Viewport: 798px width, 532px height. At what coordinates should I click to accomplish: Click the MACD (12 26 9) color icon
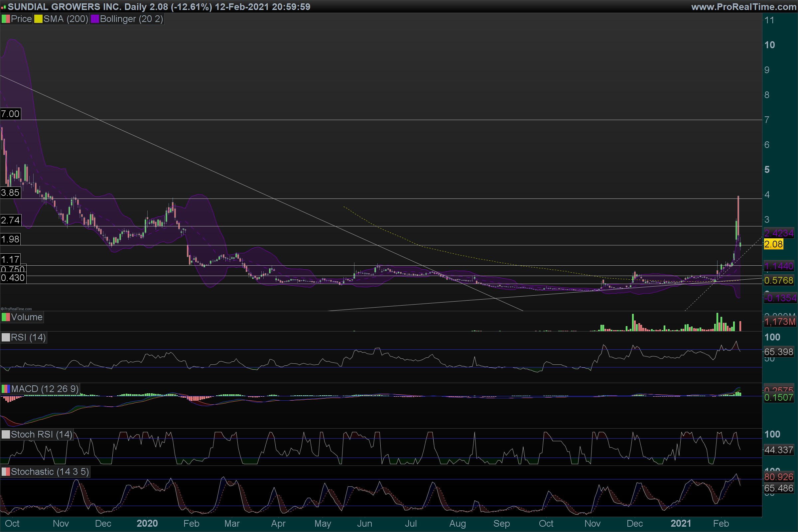(5, 389)
